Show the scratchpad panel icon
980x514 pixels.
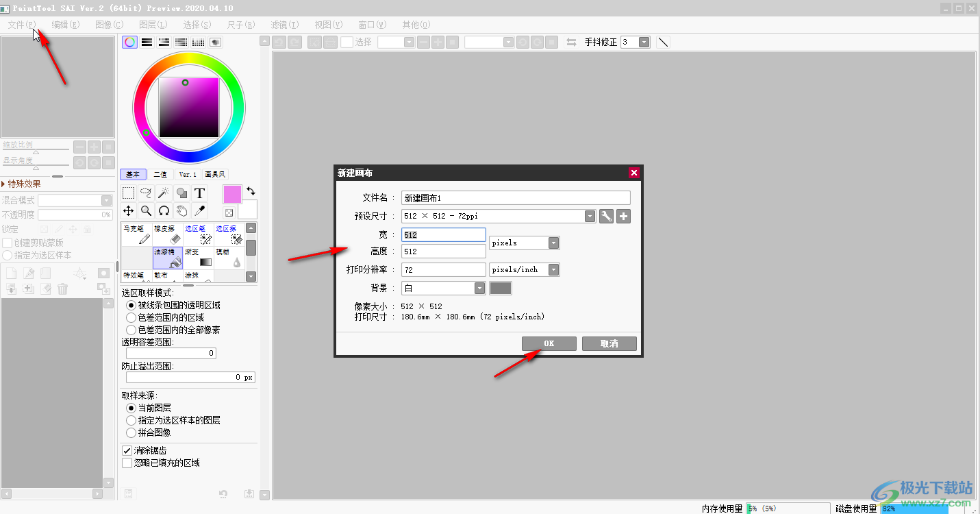point(215,42)
